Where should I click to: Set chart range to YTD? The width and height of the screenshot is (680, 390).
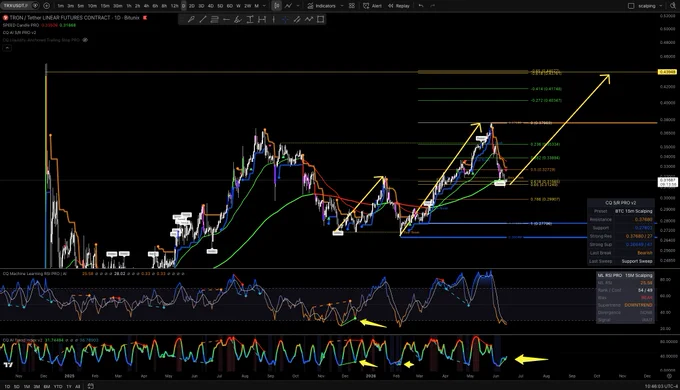(x=58, y=386)
